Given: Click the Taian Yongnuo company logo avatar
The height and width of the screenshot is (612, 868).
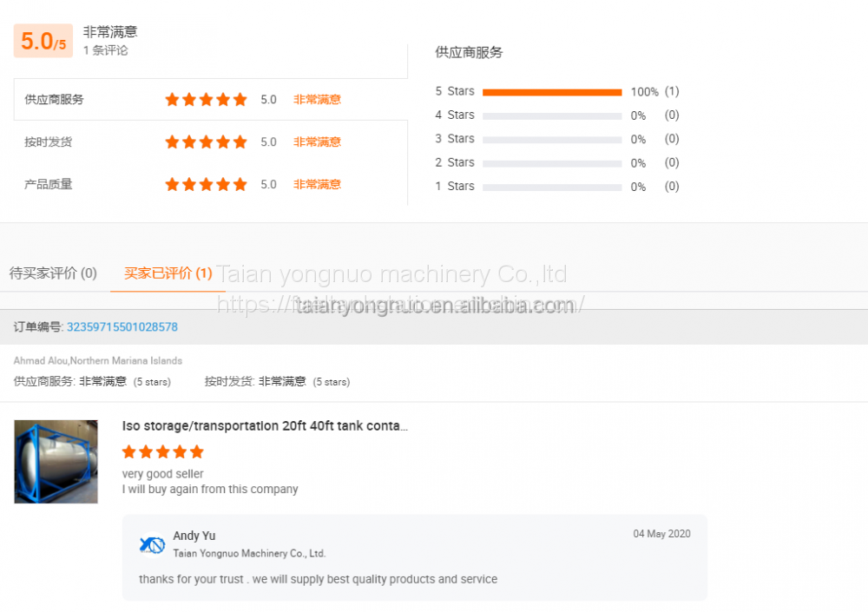Looking at the screenshot, I should (152, 544).
